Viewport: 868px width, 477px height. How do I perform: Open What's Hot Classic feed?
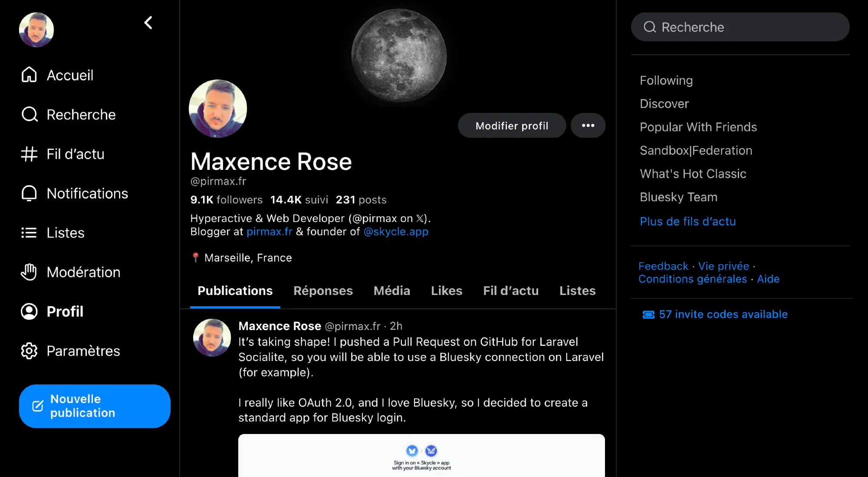click(x=693, y=174)
